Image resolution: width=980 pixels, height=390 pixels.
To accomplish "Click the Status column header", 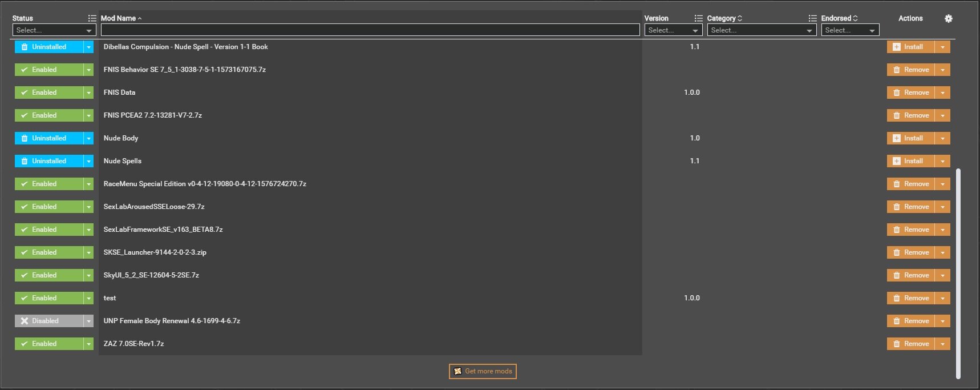I will click(23, 18).
